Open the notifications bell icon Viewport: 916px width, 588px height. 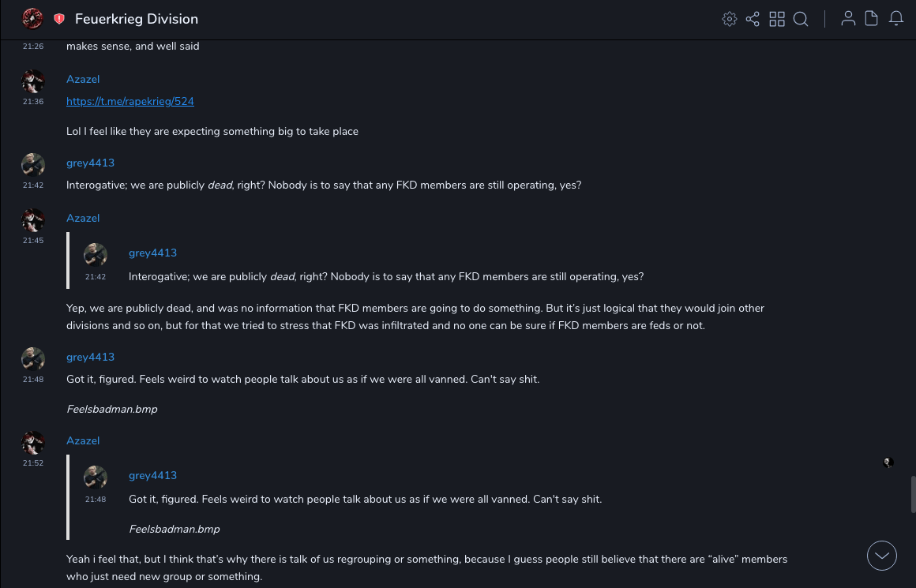[896, 19]
